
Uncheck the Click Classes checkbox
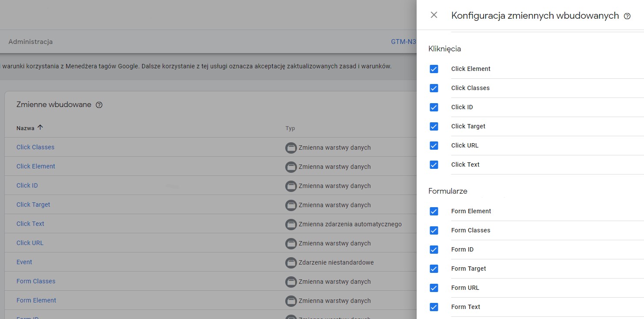[434, 88]
